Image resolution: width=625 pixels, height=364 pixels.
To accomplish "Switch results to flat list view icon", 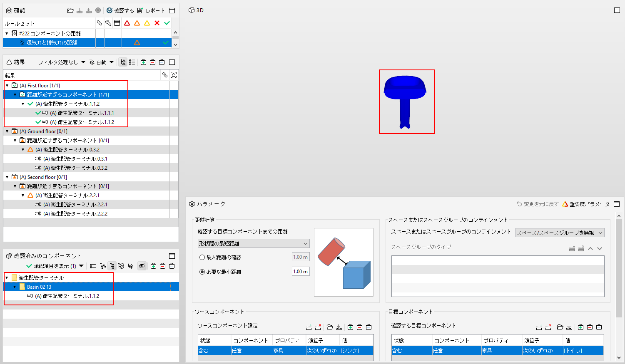I will pos(132,62).
